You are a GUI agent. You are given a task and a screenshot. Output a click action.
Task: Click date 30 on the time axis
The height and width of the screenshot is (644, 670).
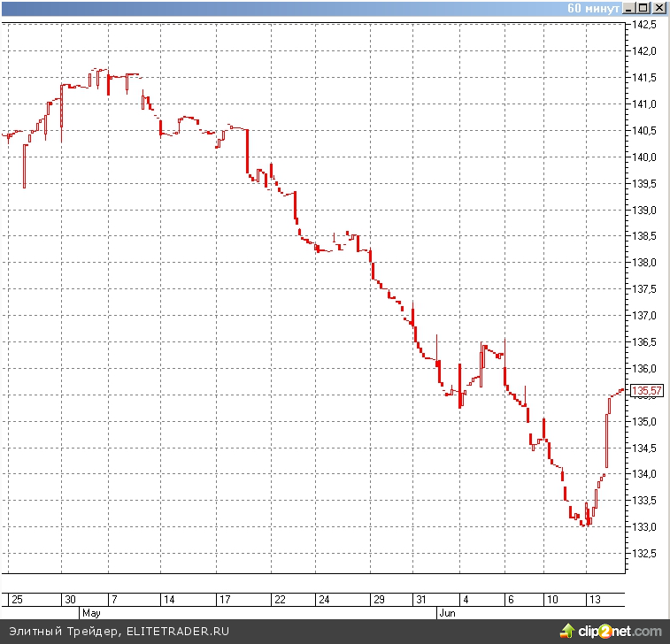[x=71, y=599]
